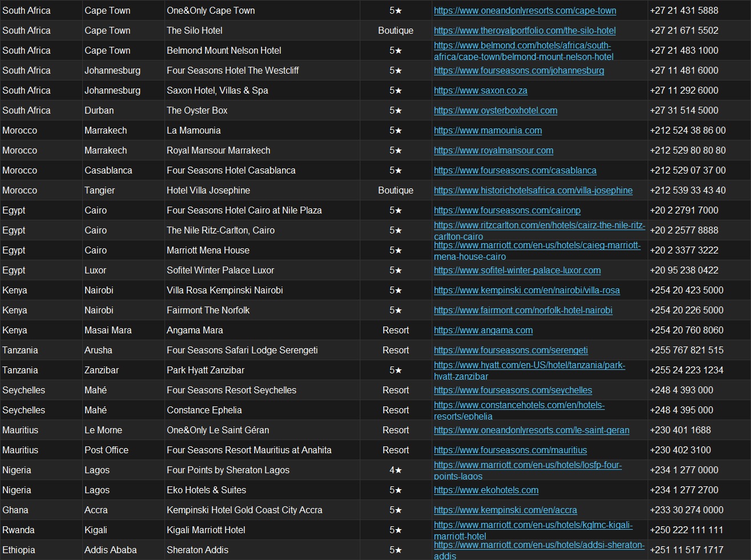This screenshot has width=751, height=560.
Task: Open the One&Only Cape Town website link
Action: pos(525,10)
